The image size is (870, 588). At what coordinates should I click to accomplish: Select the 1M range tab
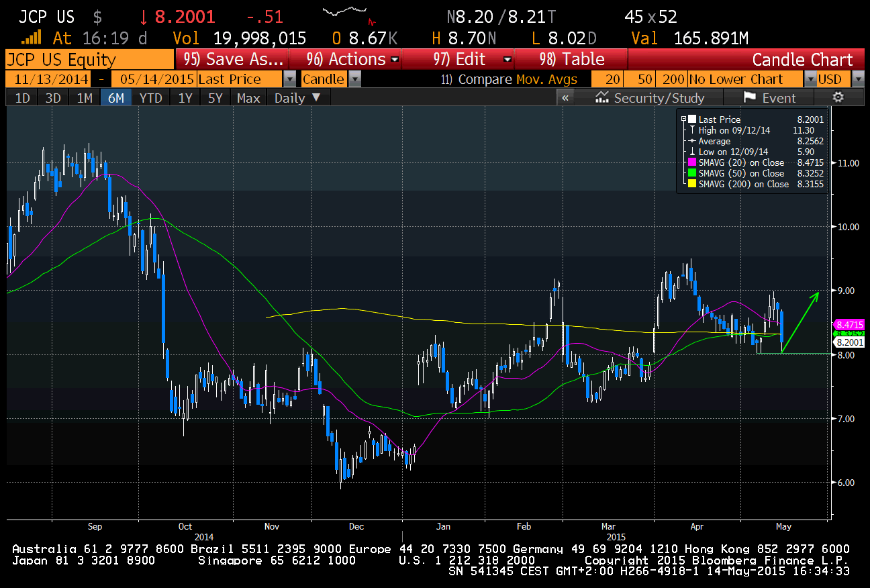(84, 98)
